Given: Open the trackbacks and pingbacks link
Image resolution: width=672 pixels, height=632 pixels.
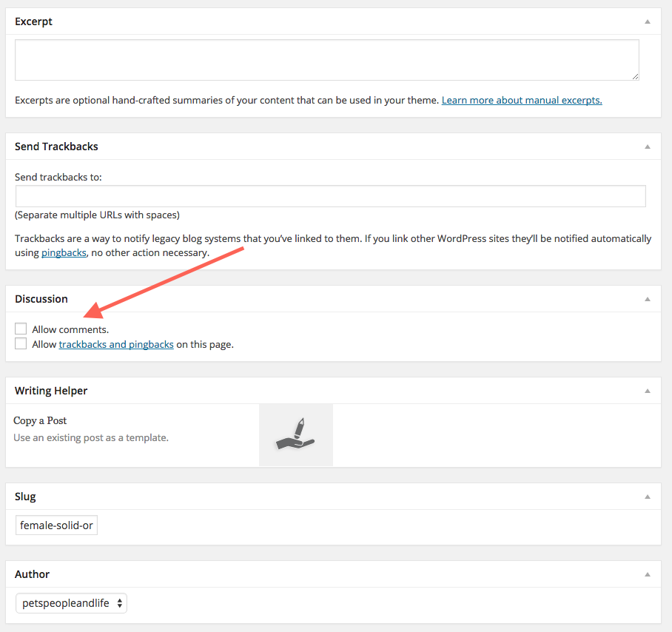Looking at the screenshot, I should click(116, 345).
